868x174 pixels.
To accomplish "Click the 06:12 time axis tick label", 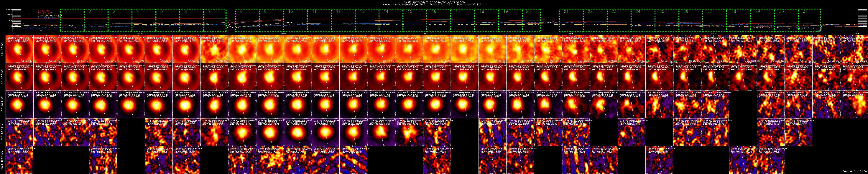I will pyautogui.click(x=427, y=34).
